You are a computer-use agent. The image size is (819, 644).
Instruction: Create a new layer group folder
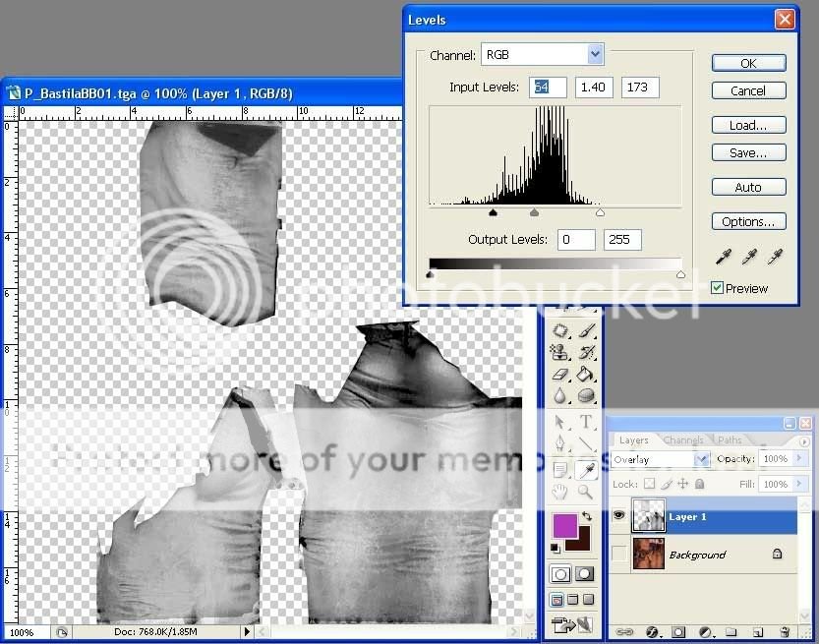point(731,632)
